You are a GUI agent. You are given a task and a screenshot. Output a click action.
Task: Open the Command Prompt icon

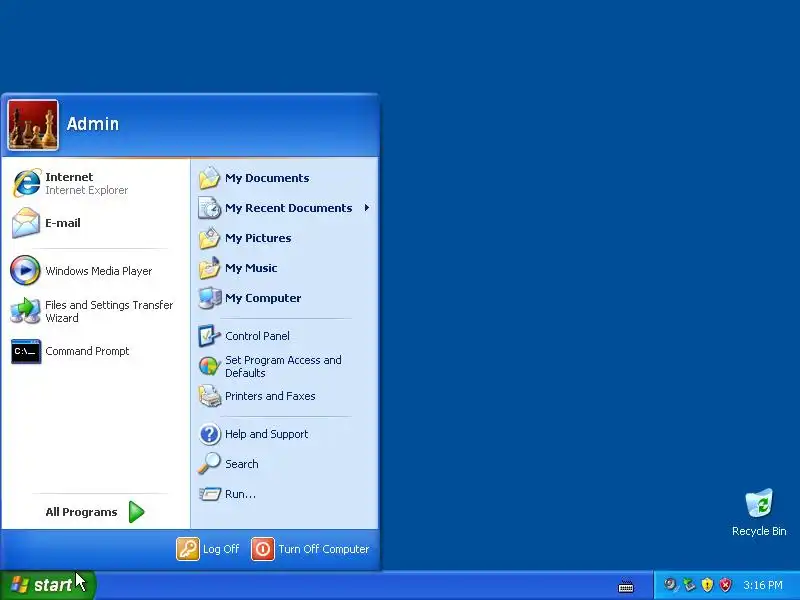pos(26,351)
